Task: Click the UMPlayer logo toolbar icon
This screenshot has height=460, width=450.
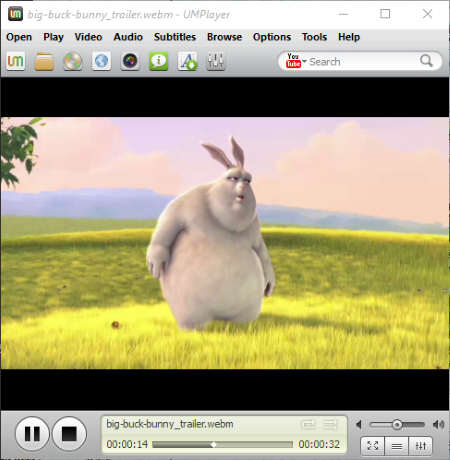Action: pos(16,61)
